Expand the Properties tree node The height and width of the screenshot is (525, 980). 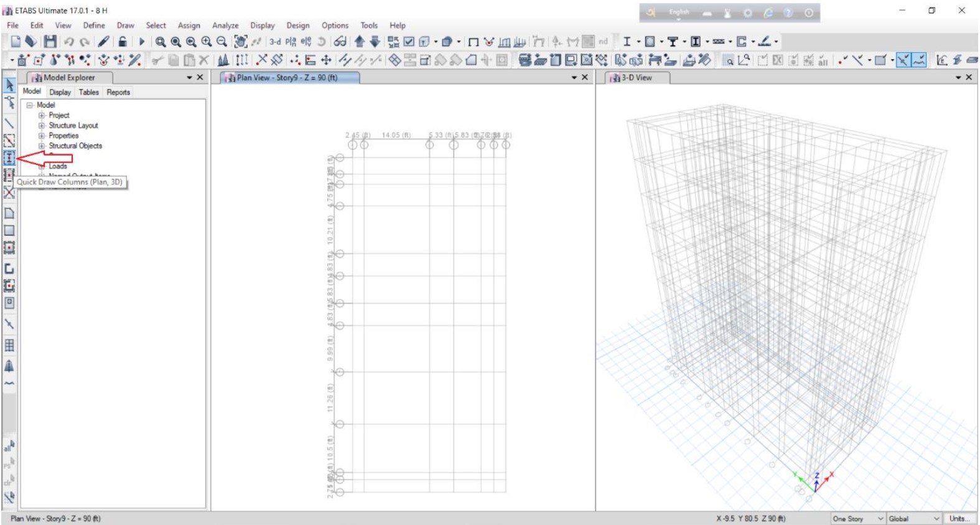click(x=42, y=136)
